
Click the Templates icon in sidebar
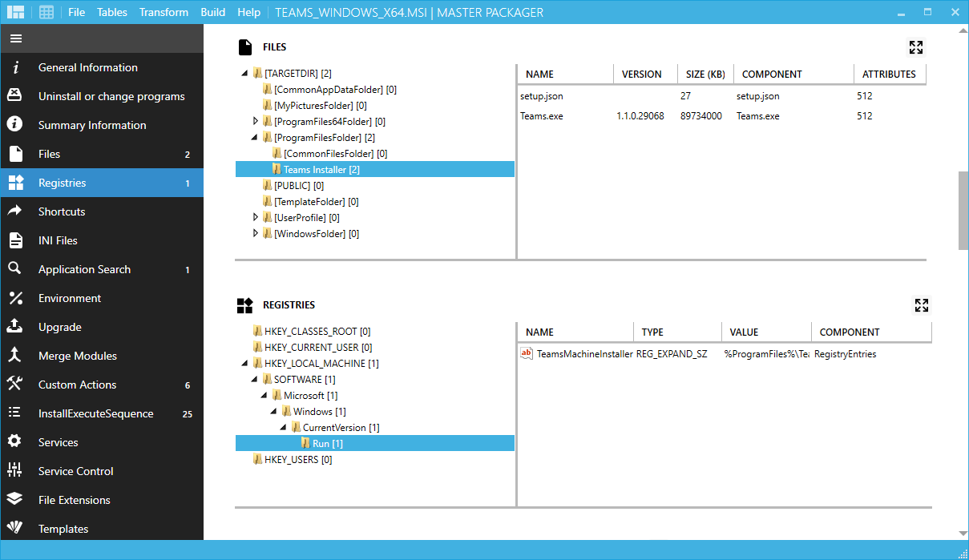coord(15,528)
